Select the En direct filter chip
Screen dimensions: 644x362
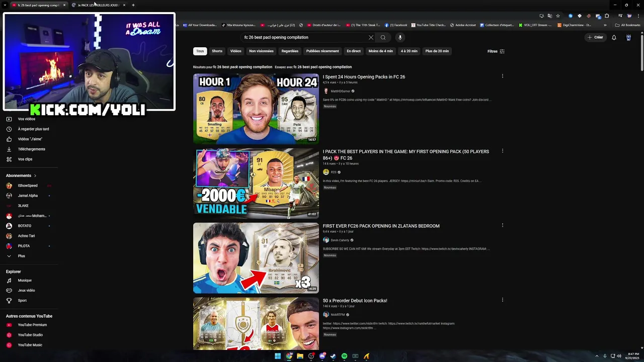[x=354, y=51]
